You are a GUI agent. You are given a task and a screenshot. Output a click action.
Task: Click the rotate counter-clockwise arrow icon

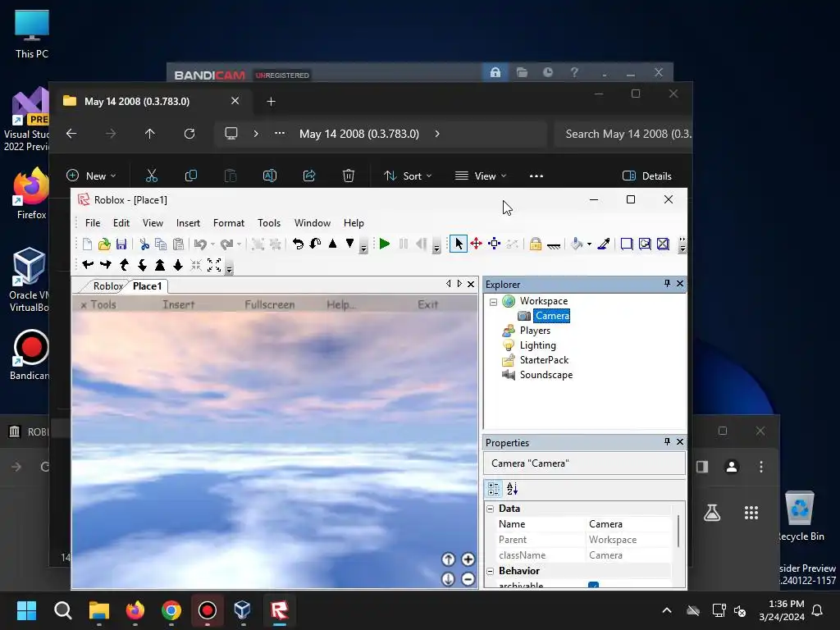(x=298, y=244)
